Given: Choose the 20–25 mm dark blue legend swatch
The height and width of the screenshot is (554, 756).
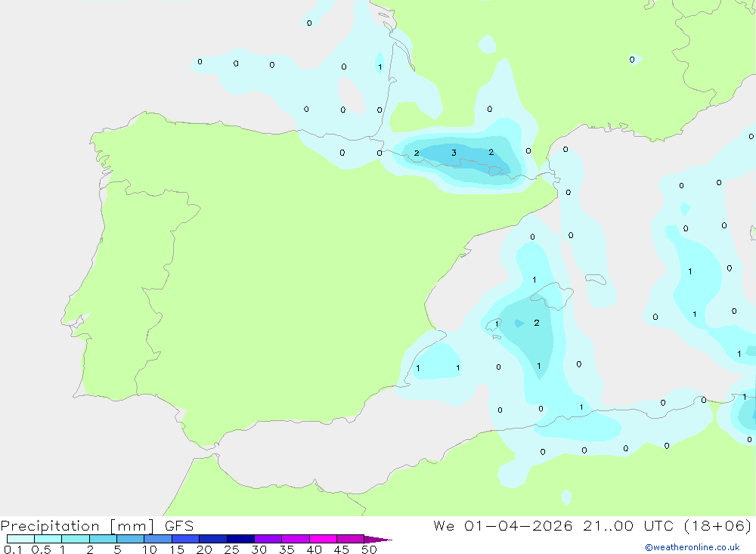Looking at the screenshot, I should (213, 539).
